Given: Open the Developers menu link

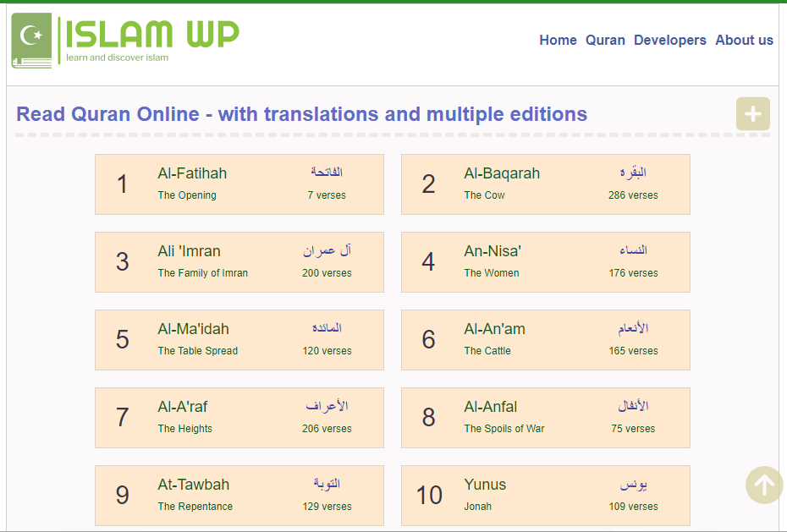Looking at the screenshot, I should pos(669,40).
